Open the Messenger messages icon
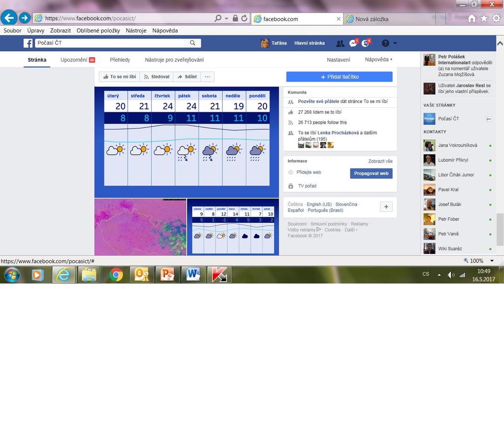The height and width of the screenshot is (430, 504). click(x=353, y=43)
